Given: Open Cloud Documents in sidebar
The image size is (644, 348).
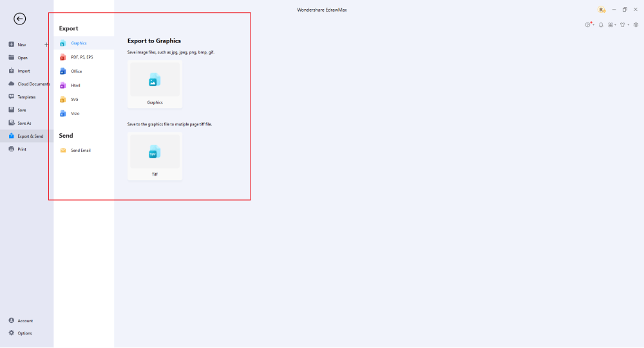Looking at the screenshot, I should coord(29,84).
